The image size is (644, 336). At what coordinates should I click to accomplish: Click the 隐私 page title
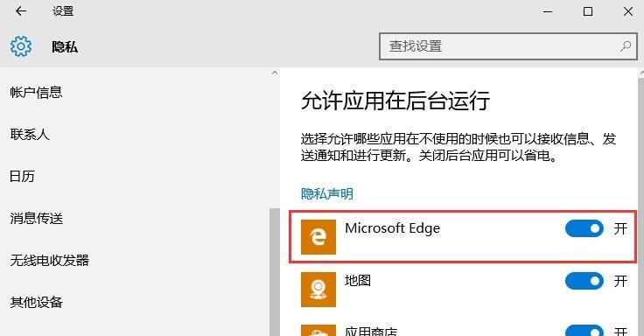click(65, 47)
